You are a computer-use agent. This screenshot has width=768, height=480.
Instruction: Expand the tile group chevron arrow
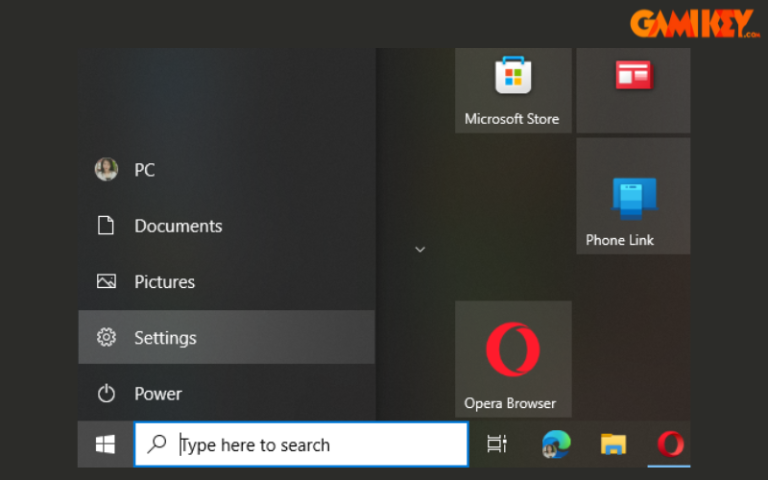coord(420,249)
